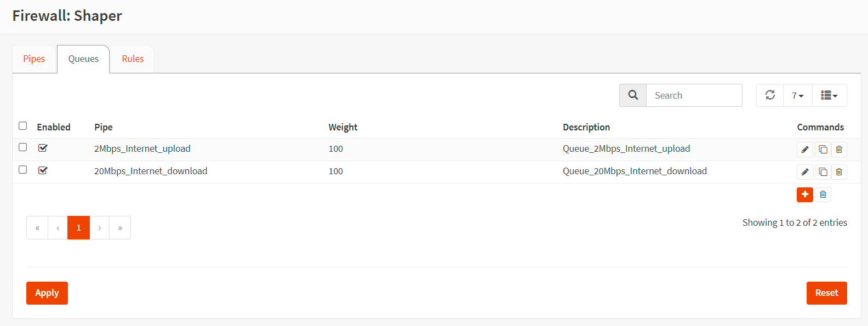Clone the 2Mbps_Internet_upload queue
Viewport: 868px width, 326px height.
point(823,150)
